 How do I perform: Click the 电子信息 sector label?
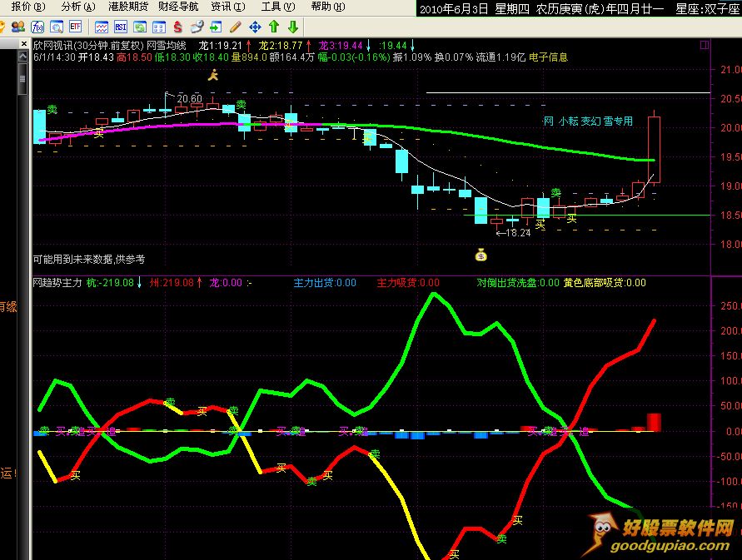[548, 57]
